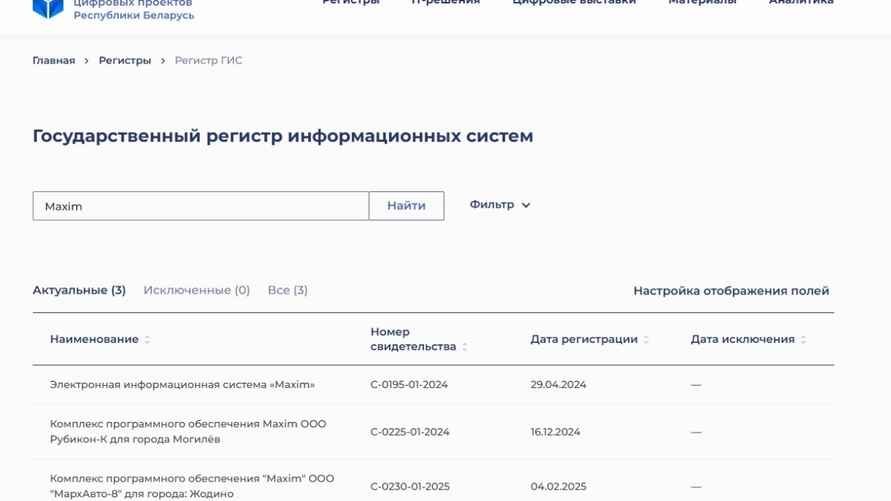Click the Наименование column header

pyautogui.click(x=94, y=339)
